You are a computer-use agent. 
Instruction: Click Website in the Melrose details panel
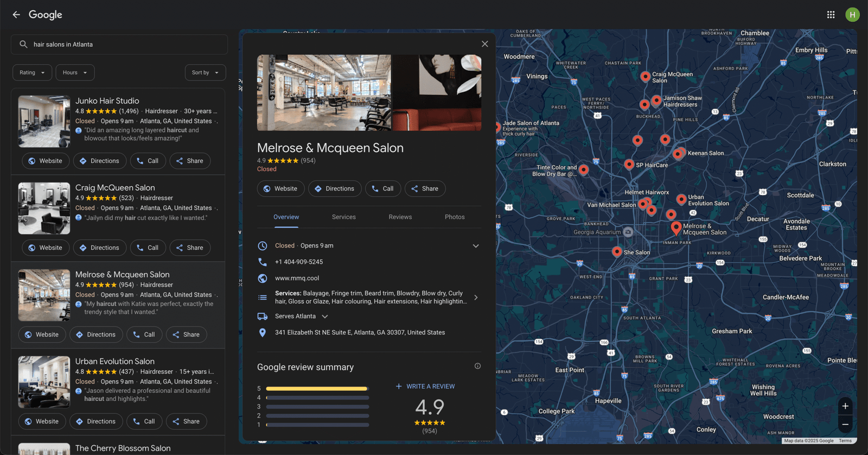pos(280,188)
